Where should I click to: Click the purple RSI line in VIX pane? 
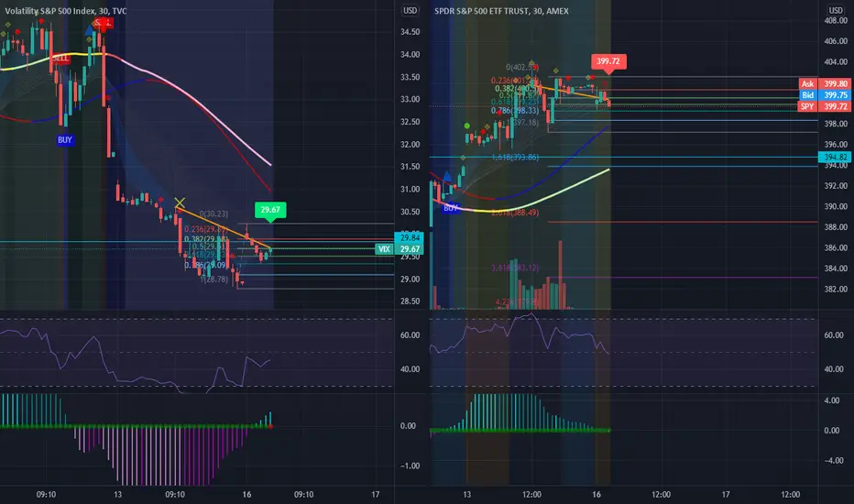click(137, 378)
